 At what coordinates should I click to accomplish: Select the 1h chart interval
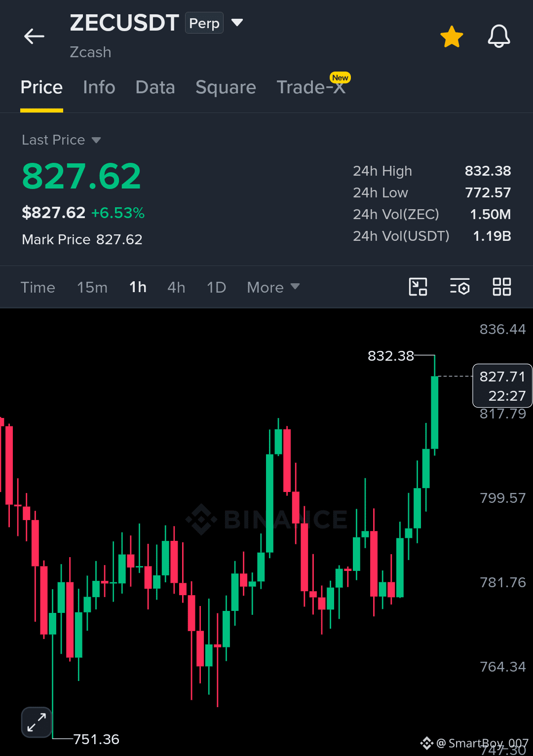tap(138, 287)
